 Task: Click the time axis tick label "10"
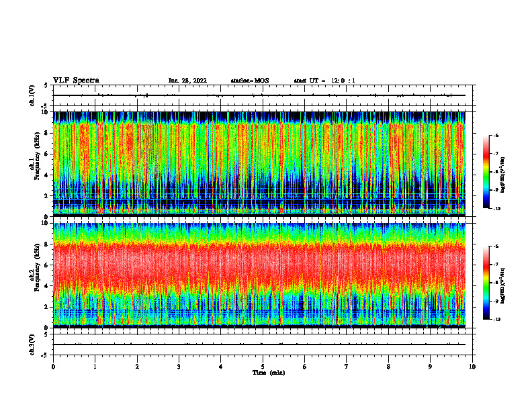[x=472, y=367]
